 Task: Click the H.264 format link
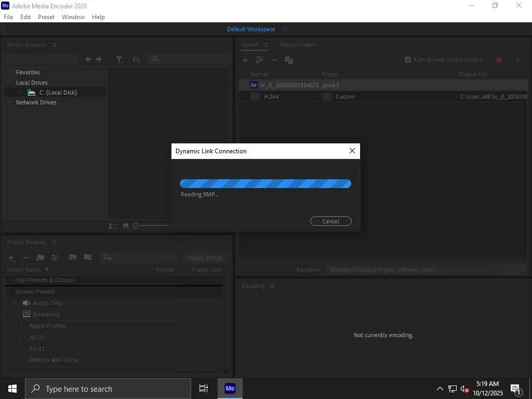pos(271,97)
